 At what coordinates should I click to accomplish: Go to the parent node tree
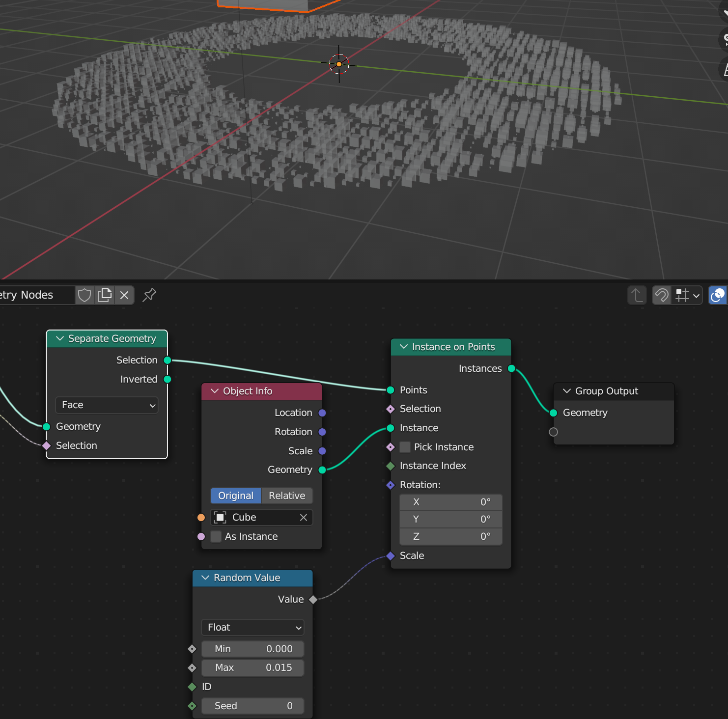(x=637, y=295)
